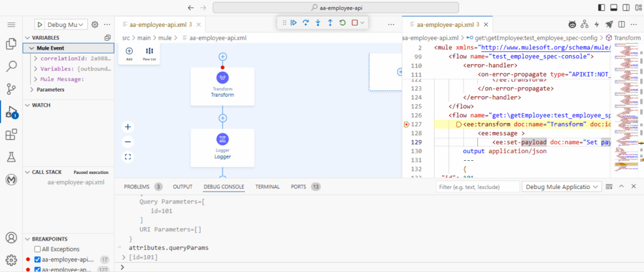Zoom in on the flow canvas
Screen dimensions: 644x272
click(128, 127)
